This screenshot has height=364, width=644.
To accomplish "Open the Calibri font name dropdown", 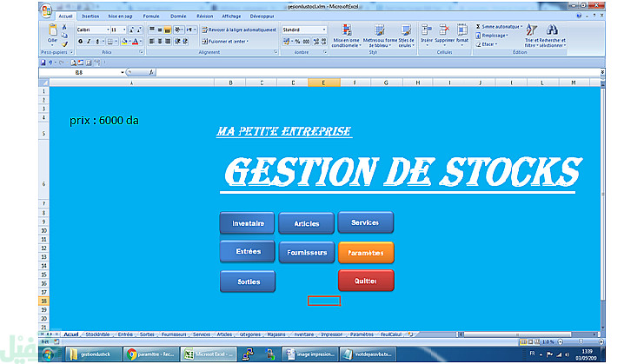I will click(x=108, y=30).
